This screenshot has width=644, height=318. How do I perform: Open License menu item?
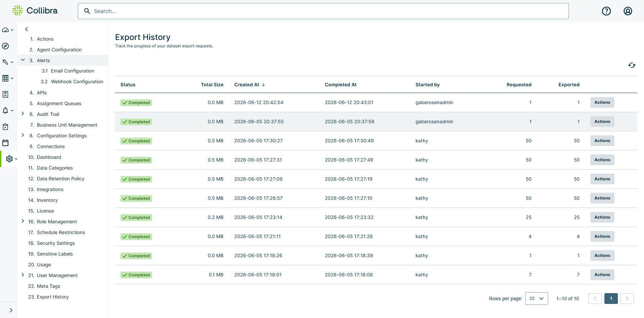pyautogui.click(x=45, y=211)
